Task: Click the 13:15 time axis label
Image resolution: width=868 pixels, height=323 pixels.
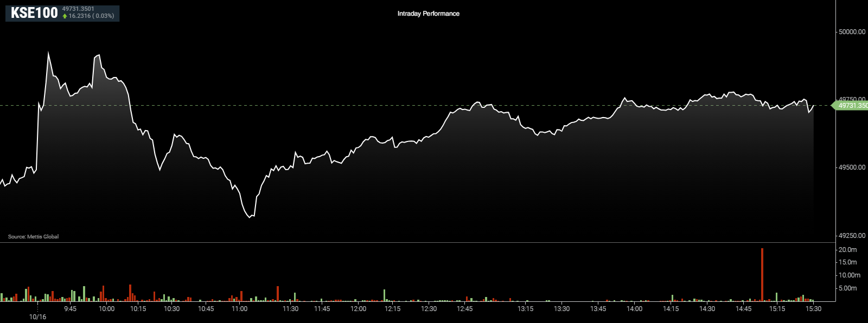Action: coord(525,309)
